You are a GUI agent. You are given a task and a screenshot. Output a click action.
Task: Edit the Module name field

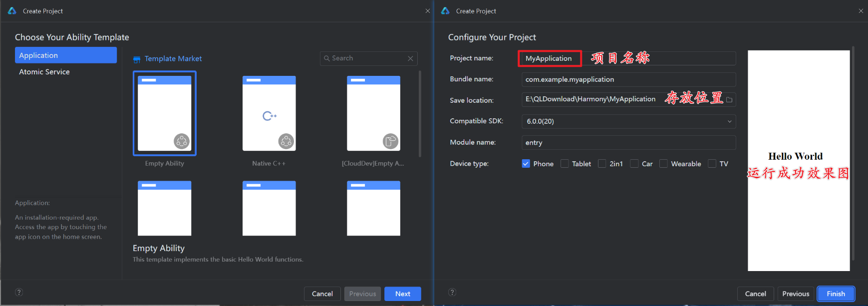(x=628, y=143)
